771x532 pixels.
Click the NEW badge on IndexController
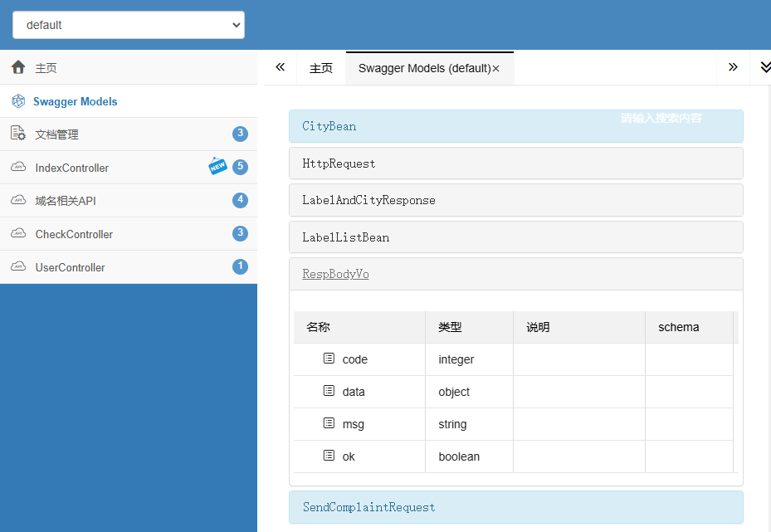[217, 166]
